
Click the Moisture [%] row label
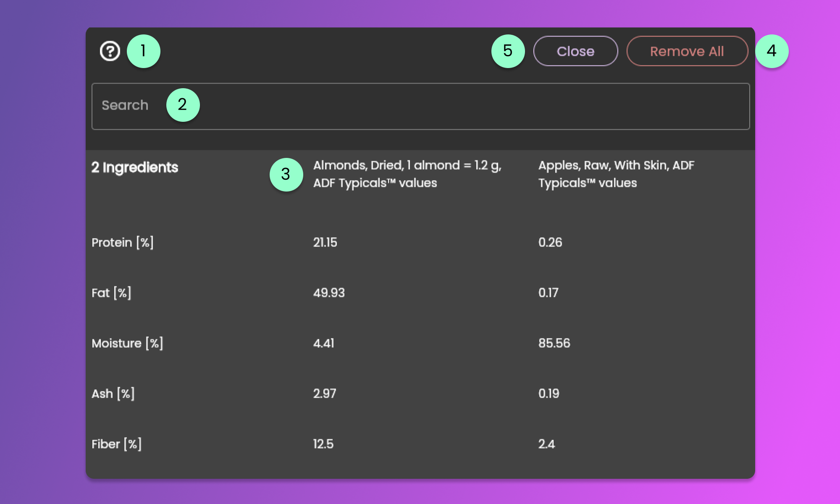tap(127, 343)
